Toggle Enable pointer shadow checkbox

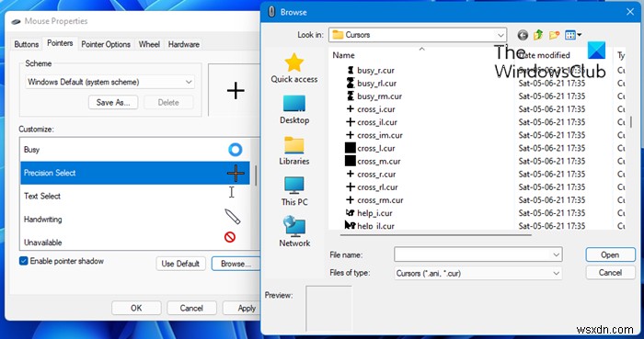point(24,261)
